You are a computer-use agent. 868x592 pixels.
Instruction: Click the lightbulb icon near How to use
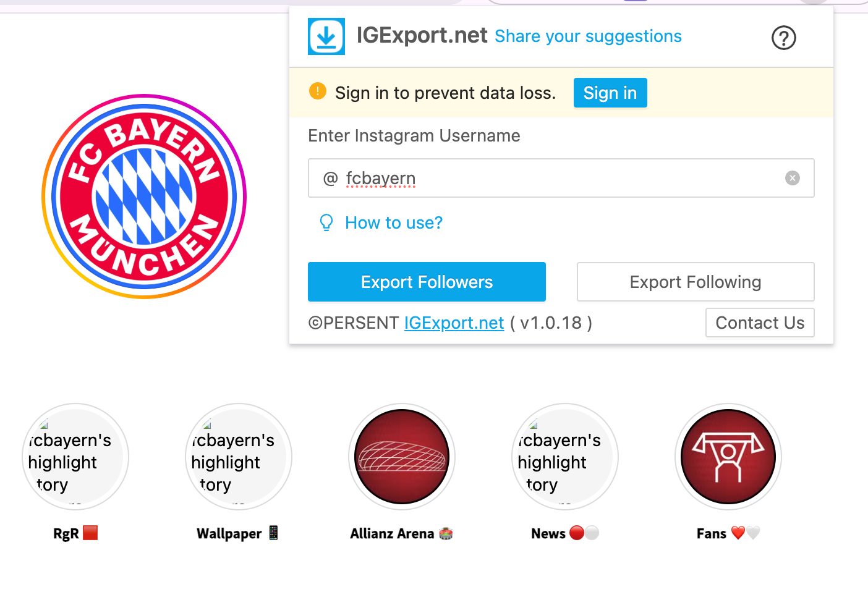(326, 222)
